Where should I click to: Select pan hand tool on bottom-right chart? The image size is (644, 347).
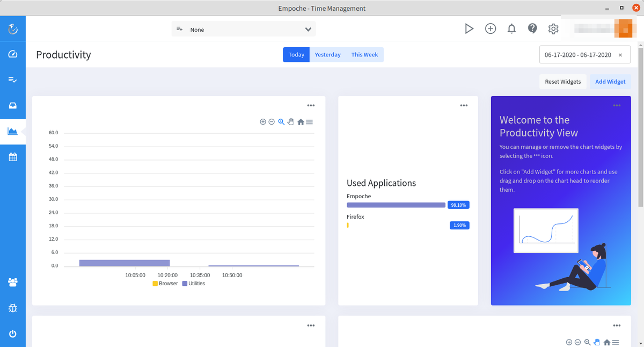[597, 342]
